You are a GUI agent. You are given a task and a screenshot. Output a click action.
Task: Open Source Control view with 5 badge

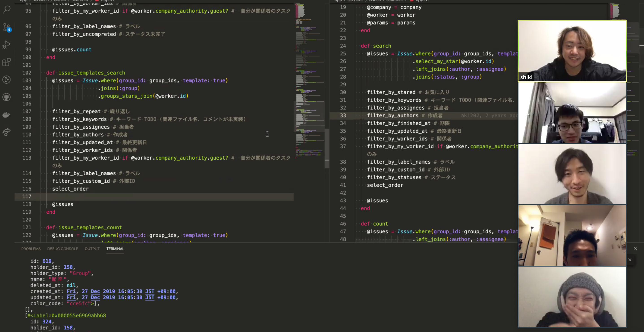pos(7,27)
